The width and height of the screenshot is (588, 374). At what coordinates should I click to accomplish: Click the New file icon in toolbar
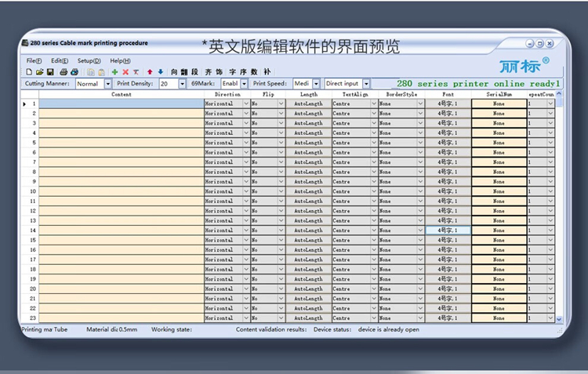(29, 71)
